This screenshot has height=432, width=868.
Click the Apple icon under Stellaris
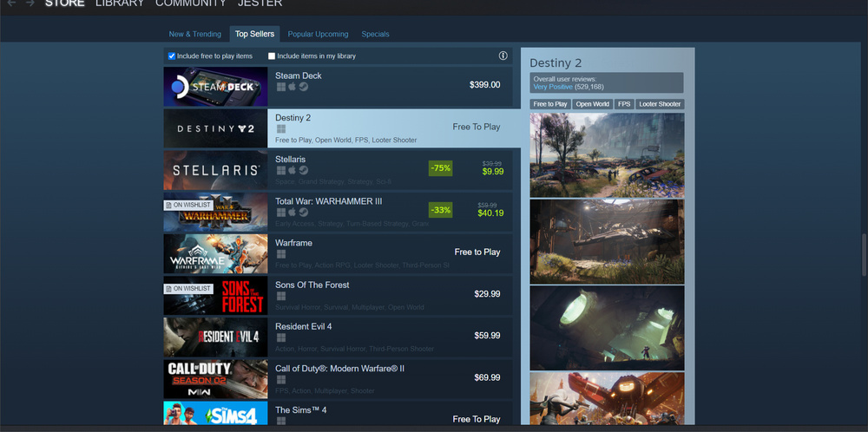(293, 170)
